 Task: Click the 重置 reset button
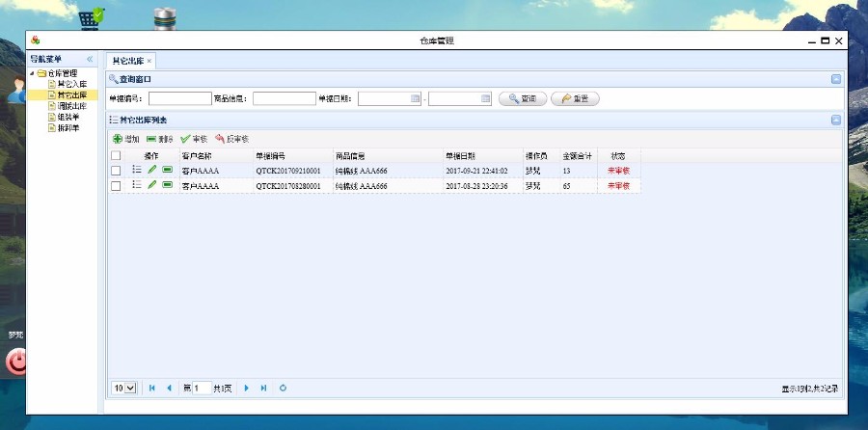(575, 98)
